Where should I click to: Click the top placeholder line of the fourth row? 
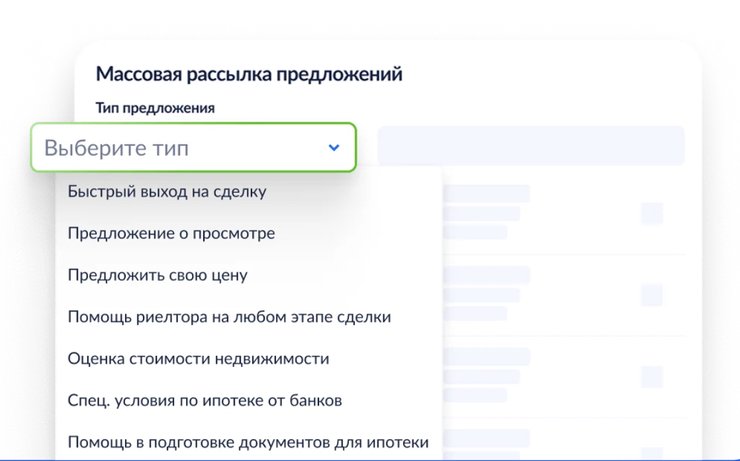click(485, 438)
